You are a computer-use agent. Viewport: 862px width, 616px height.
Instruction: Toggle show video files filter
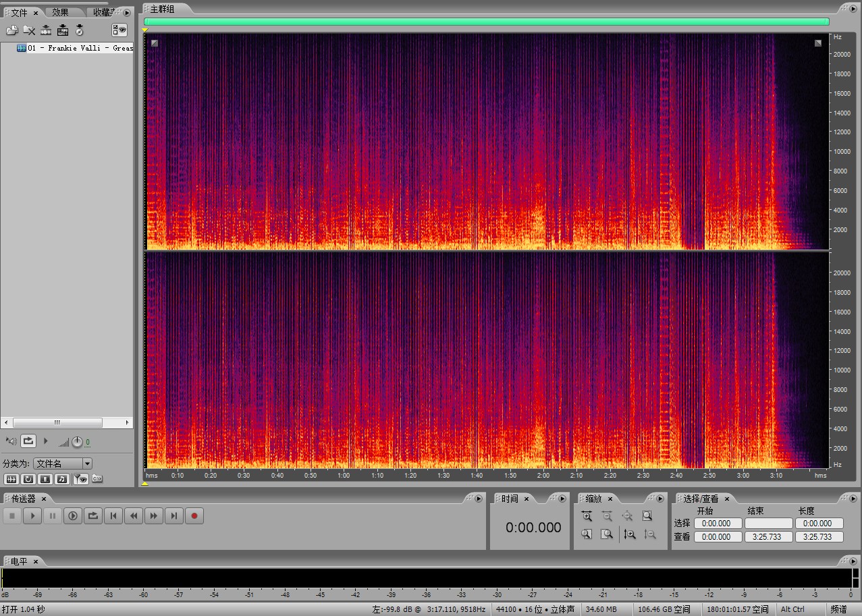pyautogui.click(x=45, y=479)
